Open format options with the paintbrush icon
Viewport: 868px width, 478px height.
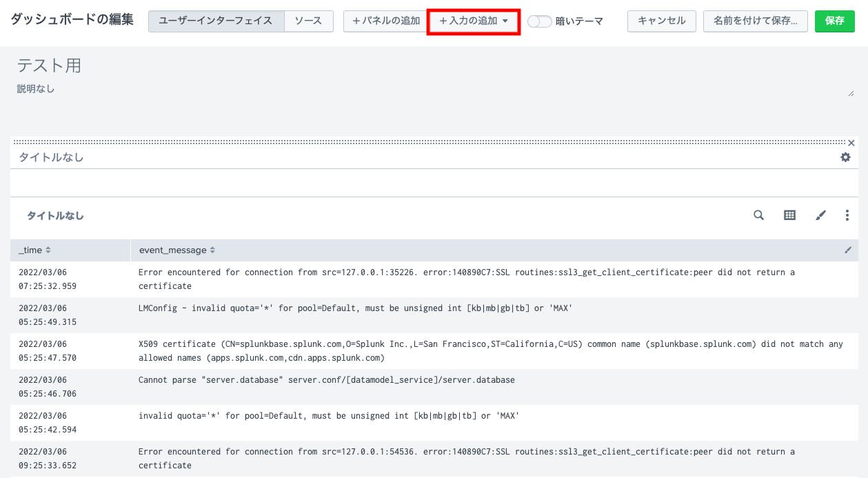pyautogui.click(x=820, y=215)
